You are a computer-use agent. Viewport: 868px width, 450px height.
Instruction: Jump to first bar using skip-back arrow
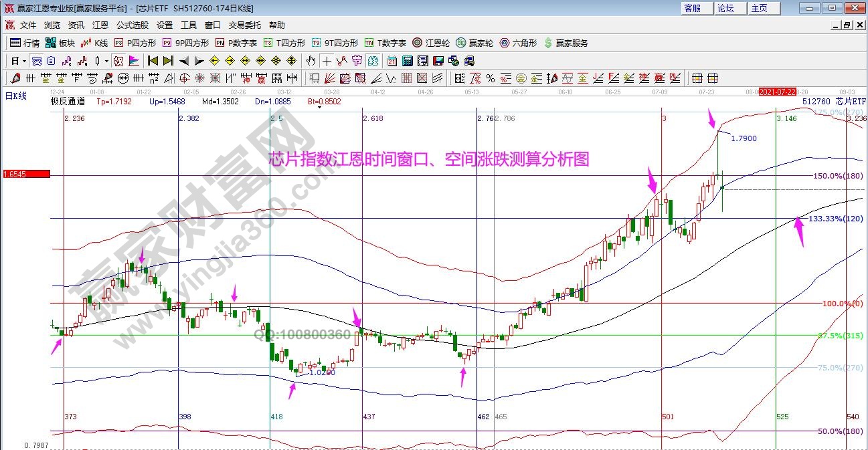click(x=153, y=61)
